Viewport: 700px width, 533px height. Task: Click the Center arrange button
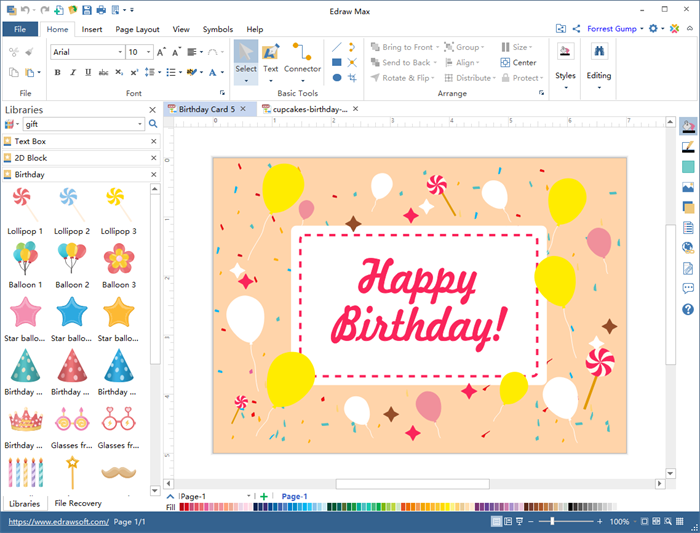(518, 62)
